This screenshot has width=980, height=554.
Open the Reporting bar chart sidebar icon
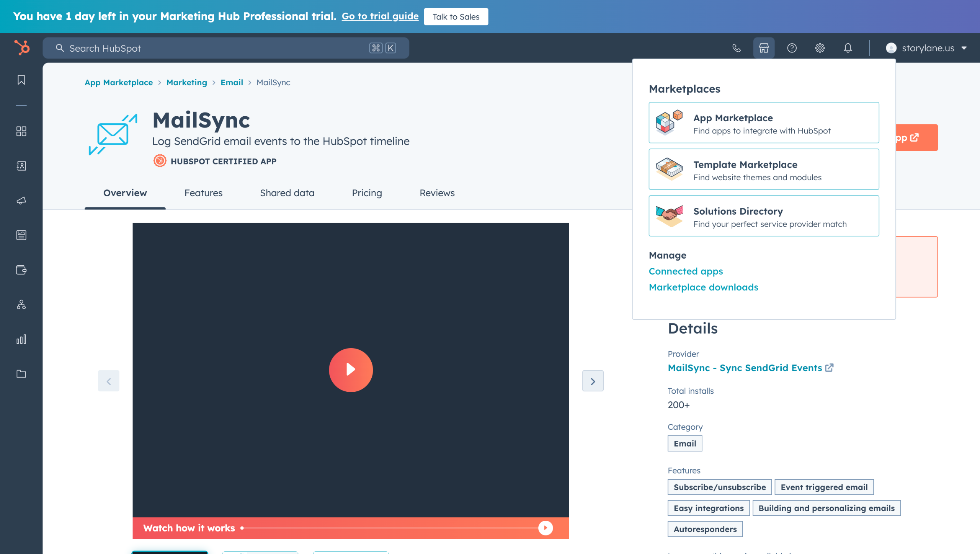21,339
